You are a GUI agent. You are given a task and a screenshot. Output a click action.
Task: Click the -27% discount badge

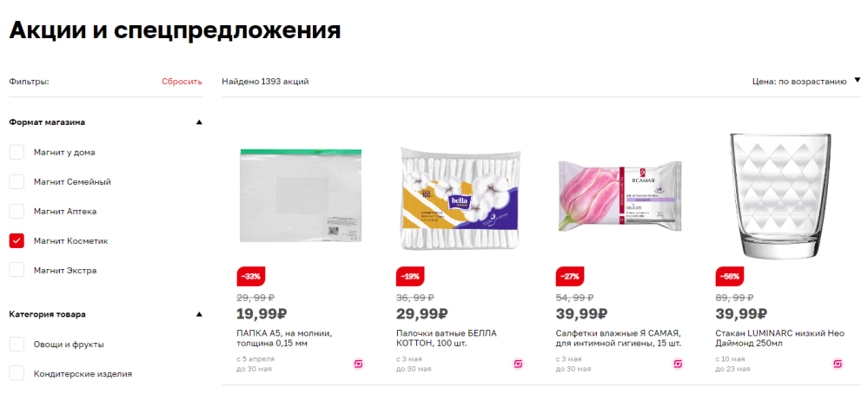(572, 276)
